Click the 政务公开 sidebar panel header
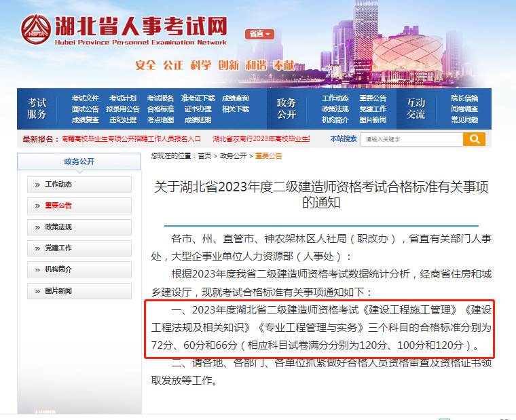Viewport: 516px width, 420px height. pyautogui.click(x=79, y=161)
